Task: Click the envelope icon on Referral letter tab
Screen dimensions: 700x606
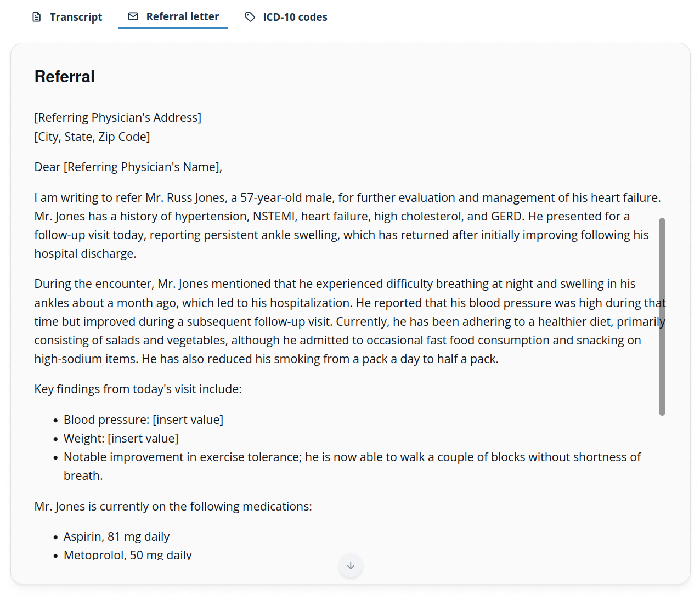Action: (x=132, y=16)
